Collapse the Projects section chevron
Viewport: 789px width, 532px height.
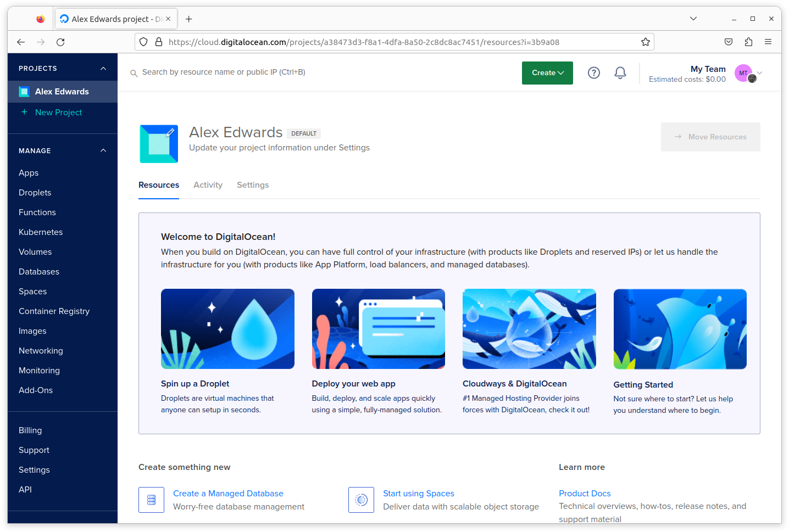(x=103, y=69)
